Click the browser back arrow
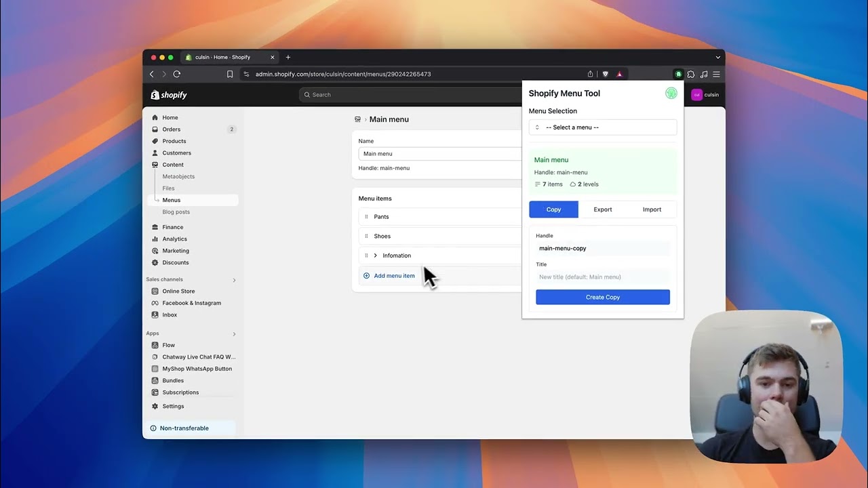This screenshot has height=488, width=868. click(x=152, y=74)
